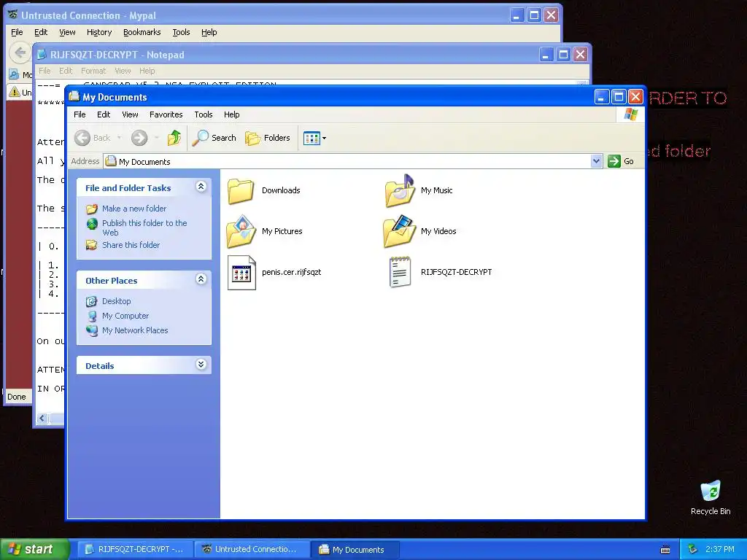The image size is (747, 560).
Task: Click the Make a new folder icon
Action: pyautogui.click(x=91, y=209)
